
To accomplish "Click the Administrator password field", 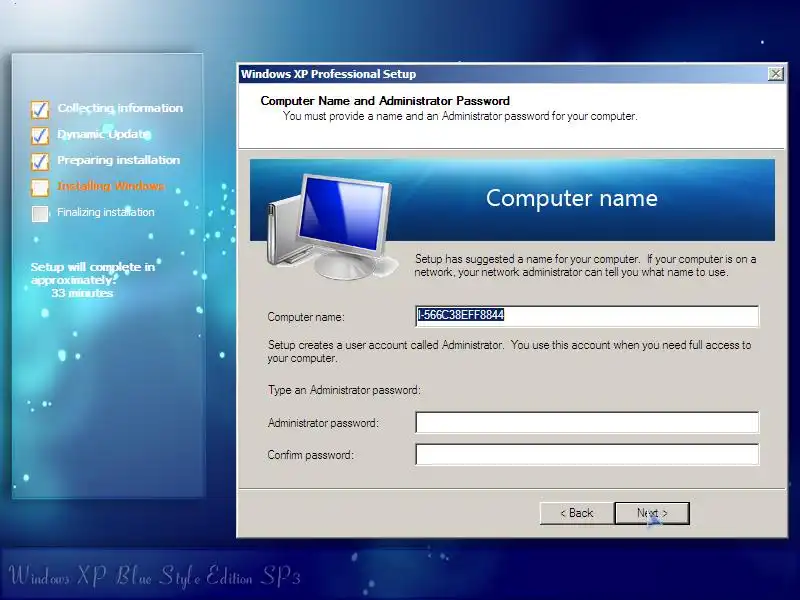I will (587, 422).
